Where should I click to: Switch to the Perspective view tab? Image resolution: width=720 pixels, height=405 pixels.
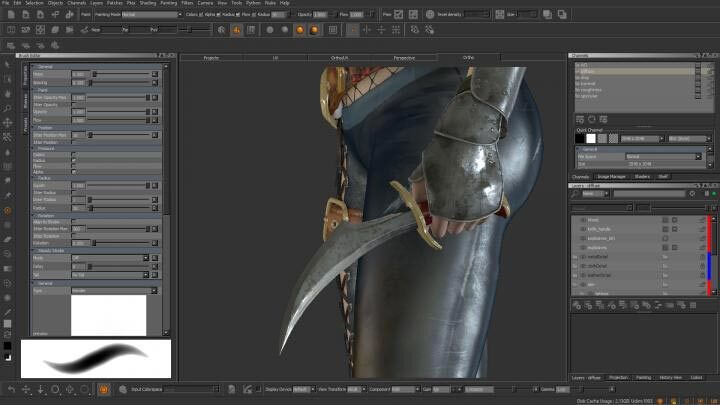pyautogui.click(x=404, y=58)
